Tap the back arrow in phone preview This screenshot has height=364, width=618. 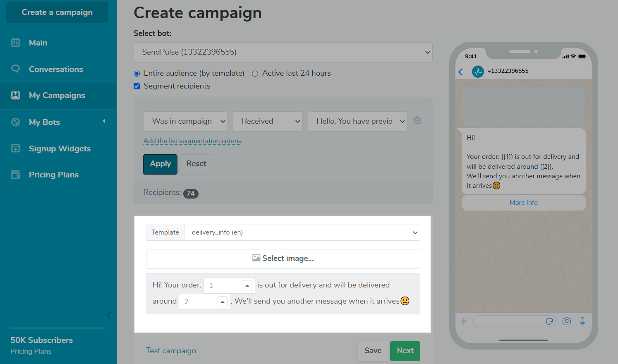click(461, 72)
